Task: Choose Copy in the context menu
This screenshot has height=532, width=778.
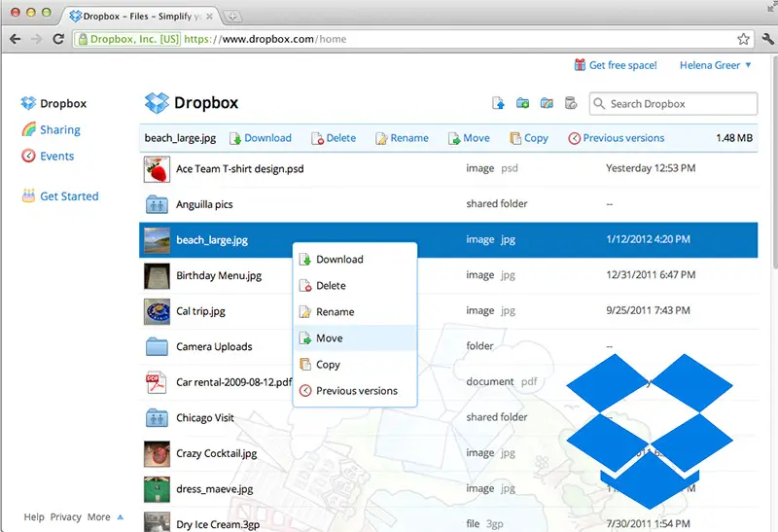Action: (x=355, y=365)
